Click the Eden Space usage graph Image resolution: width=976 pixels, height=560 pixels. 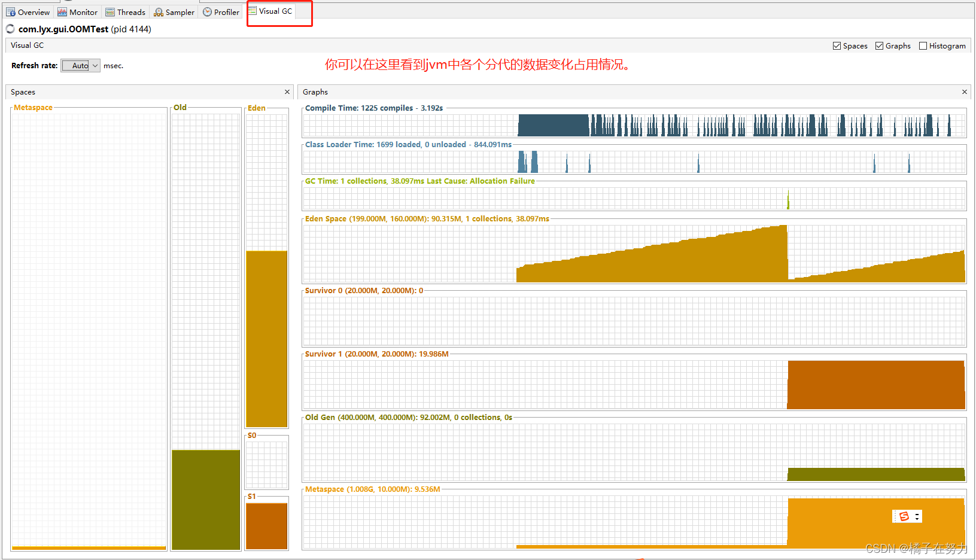pyautogui.click(x=634, y=253)
